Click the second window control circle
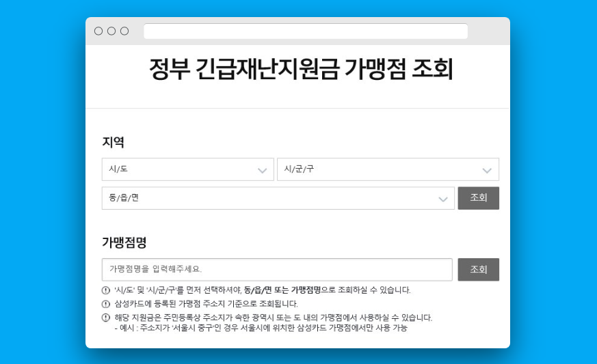This screenshot has height=364, width=597. pos(111,31)
